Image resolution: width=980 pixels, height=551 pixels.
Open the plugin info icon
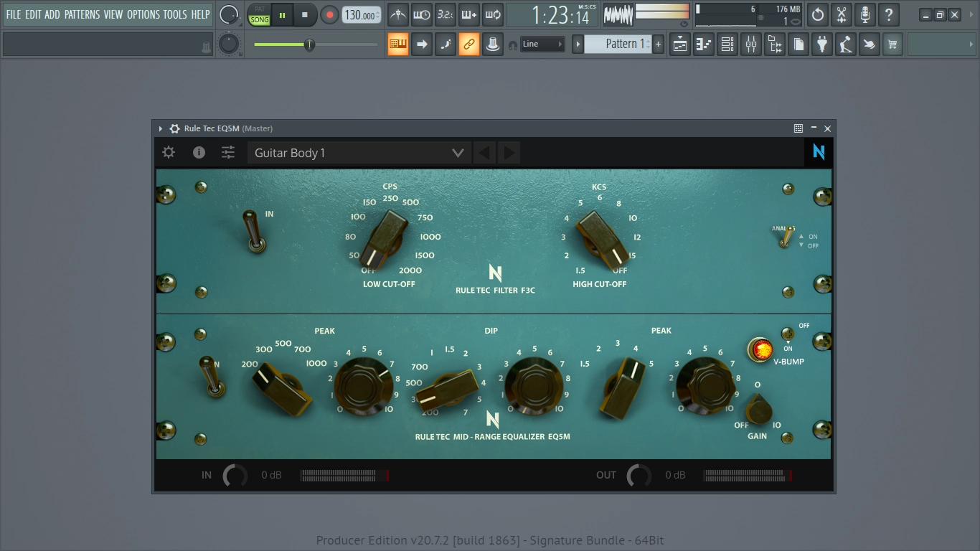(x=199, y=152)
